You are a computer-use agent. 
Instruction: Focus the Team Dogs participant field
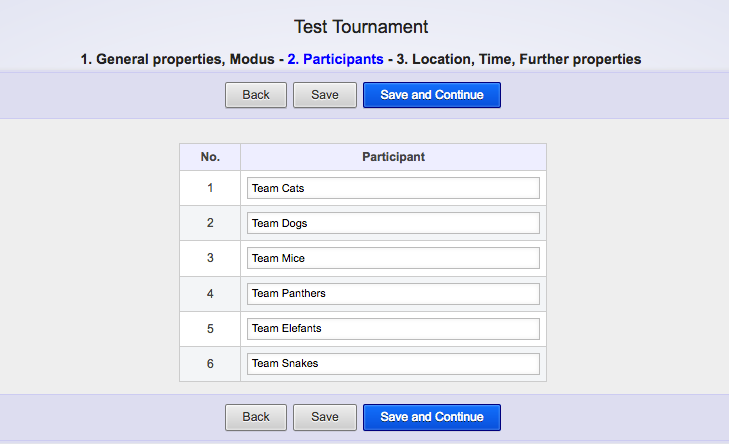pos(393,223)
